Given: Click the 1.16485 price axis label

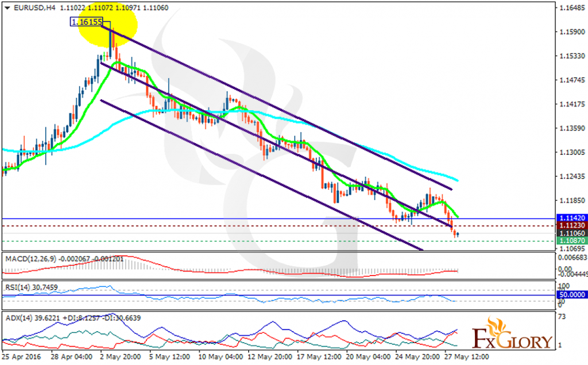Looking at the screenshot, I should click(572, 7).
